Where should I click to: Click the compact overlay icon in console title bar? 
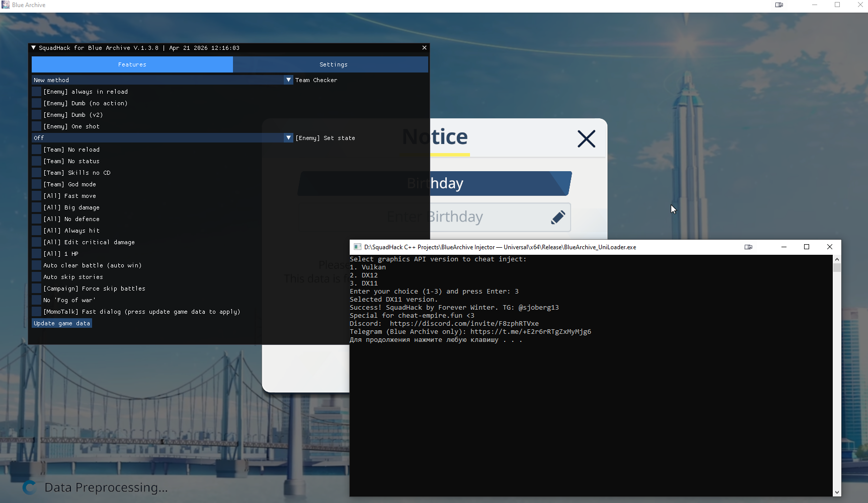748,247
